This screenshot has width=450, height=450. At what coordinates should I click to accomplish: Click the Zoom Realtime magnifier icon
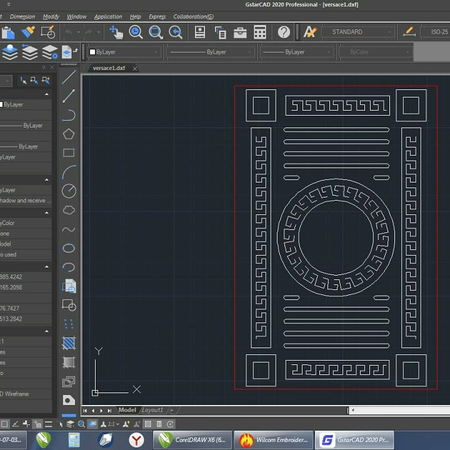(x=136, y=32)
